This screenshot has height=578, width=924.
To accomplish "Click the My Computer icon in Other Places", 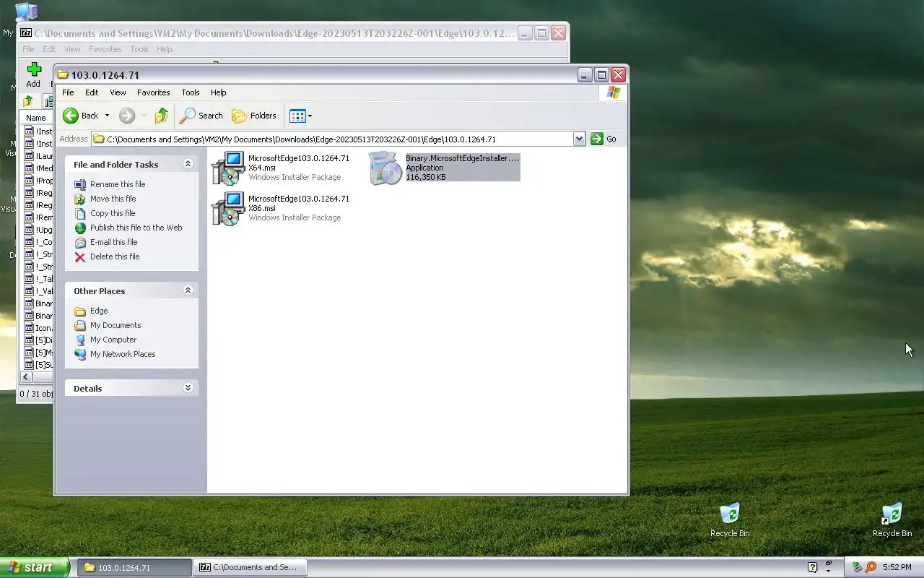I will tap(80, 340).
